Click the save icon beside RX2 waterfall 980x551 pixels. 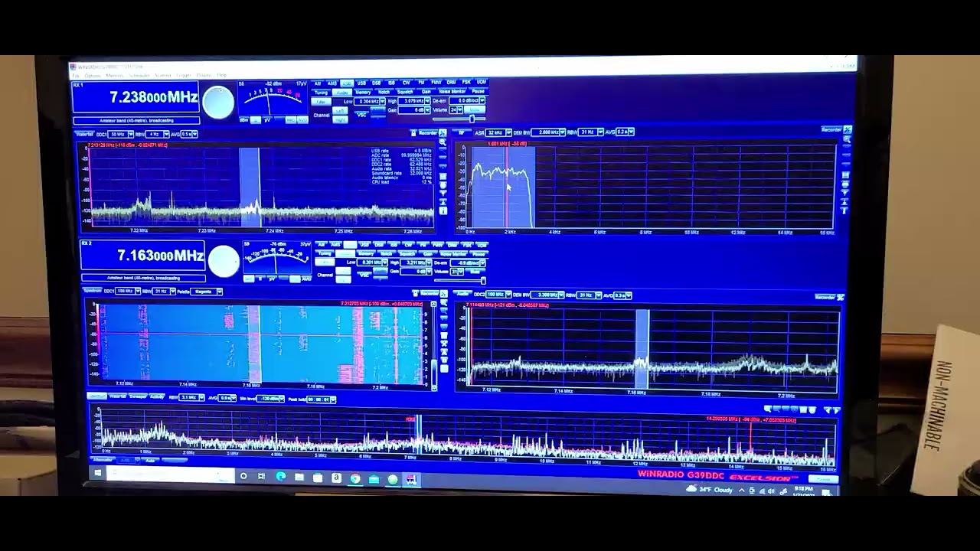click(x=444, y=335)
